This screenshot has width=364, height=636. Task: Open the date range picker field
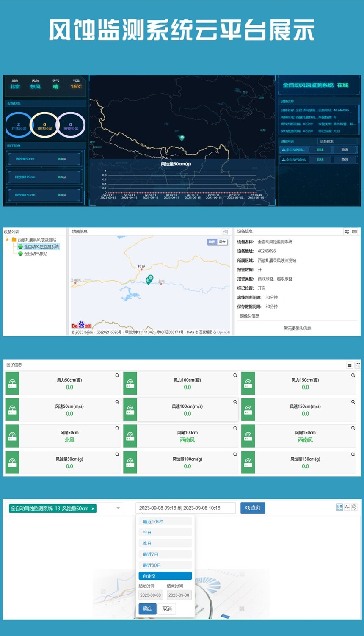pos(185,508)
